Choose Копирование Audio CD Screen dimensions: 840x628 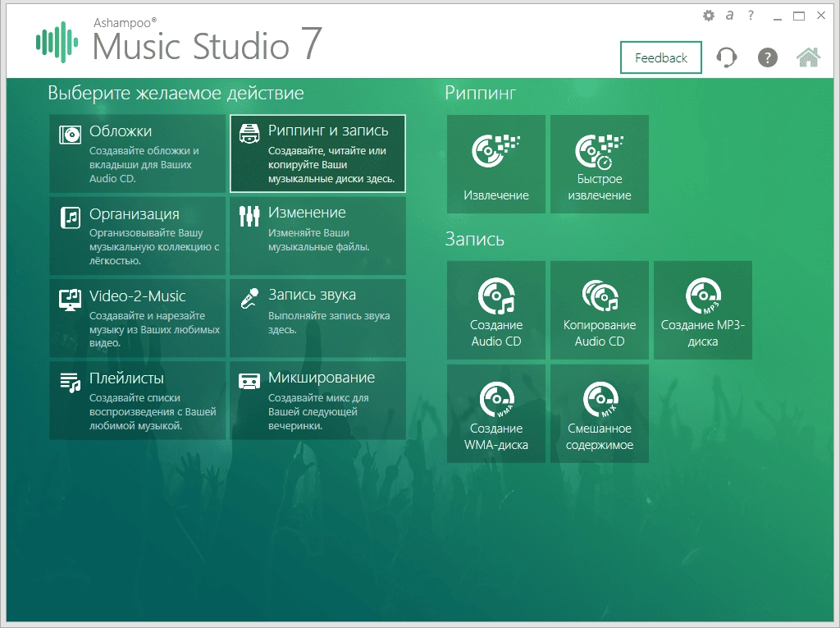[600, 310]
